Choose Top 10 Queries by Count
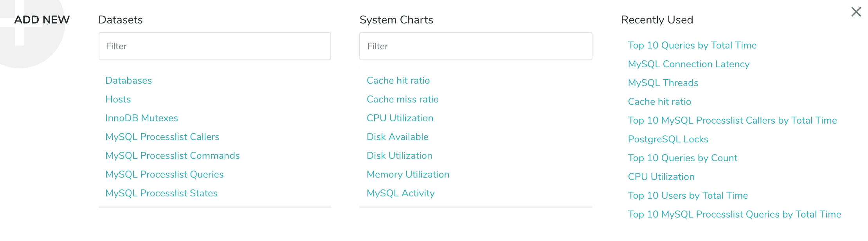 (x=683, y=158)
